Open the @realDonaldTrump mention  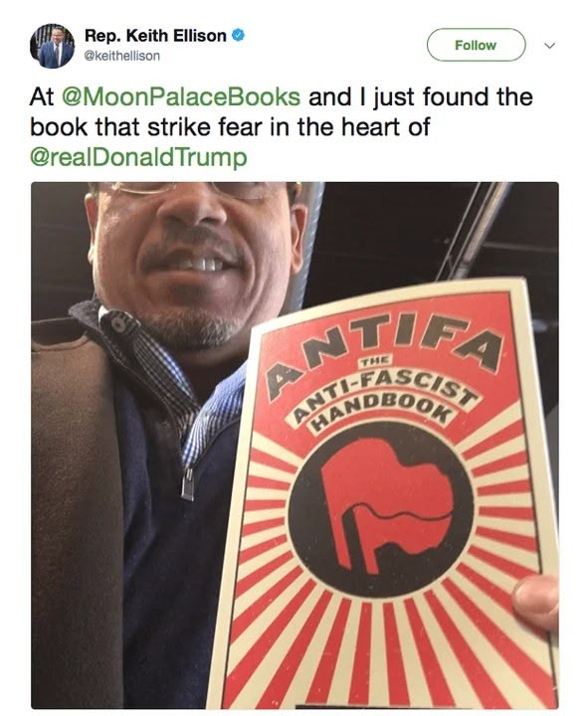click(138, 157)
